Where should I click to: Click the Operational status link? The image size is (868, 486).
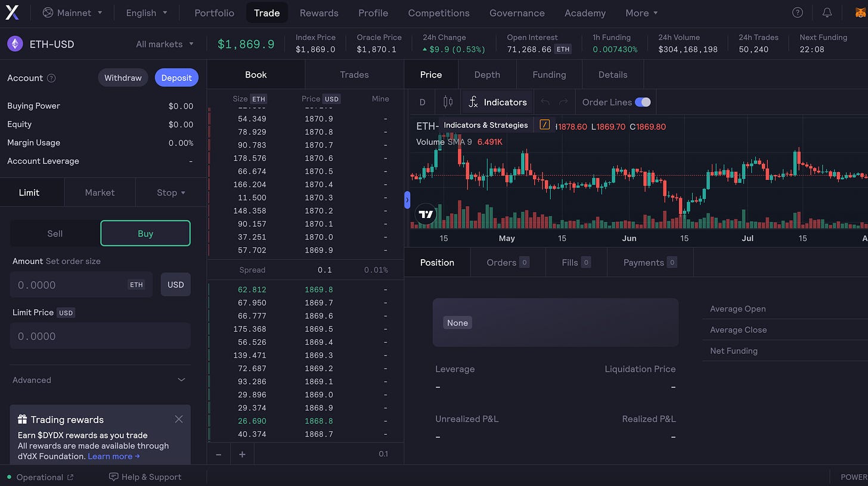(40, 477)
